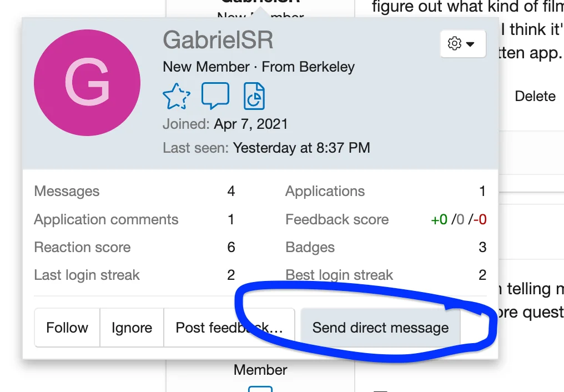
Task: Click the speech bubble badge icon
Action: (215, 97)
